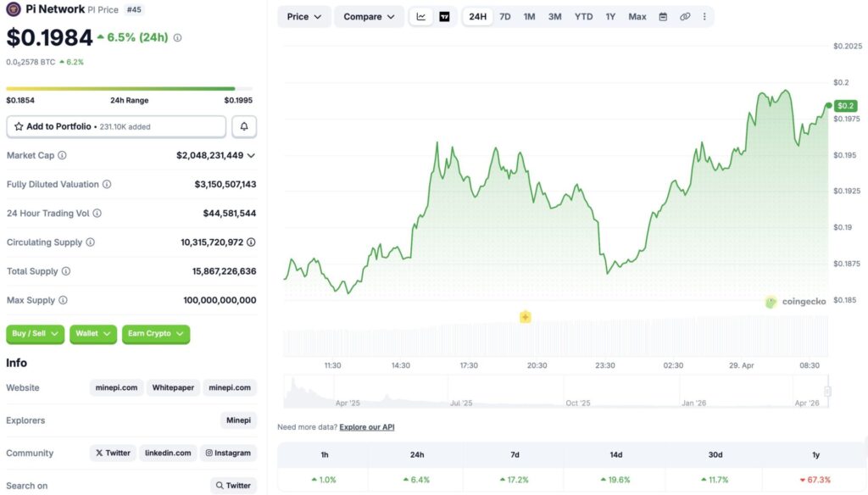Viewport: 868px width, 495px height.
Task: Open the Whitepaper link
Action: (x=173, y=387)
